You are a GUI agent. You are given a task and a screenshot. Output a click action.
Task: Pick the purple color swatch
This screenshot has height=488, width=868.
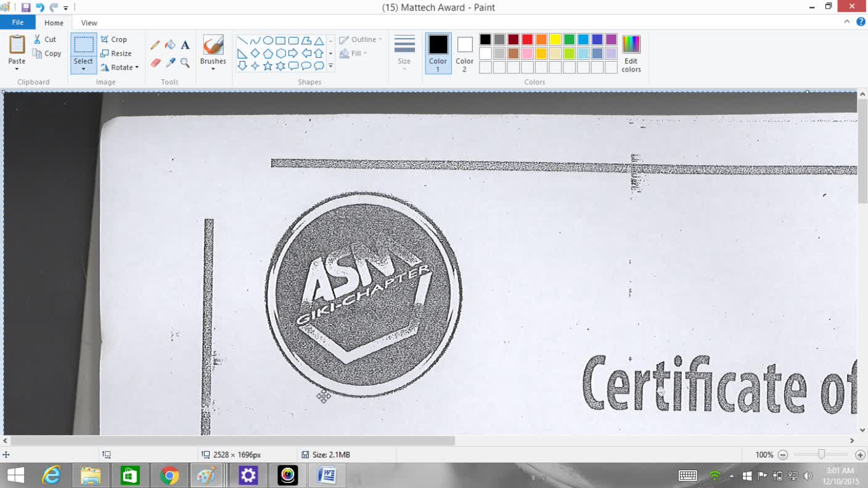coord(611,39)
